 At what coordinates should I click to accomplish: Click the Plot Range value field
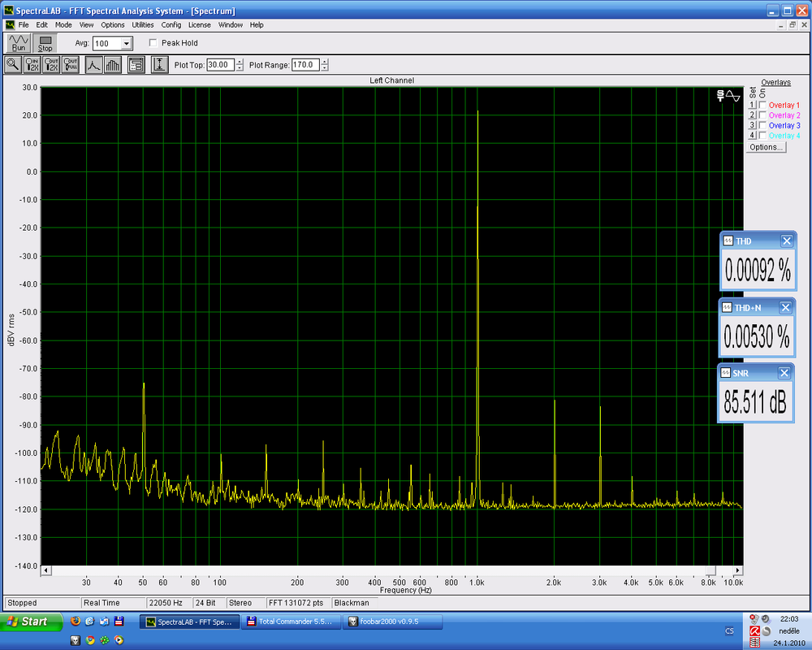305,65
